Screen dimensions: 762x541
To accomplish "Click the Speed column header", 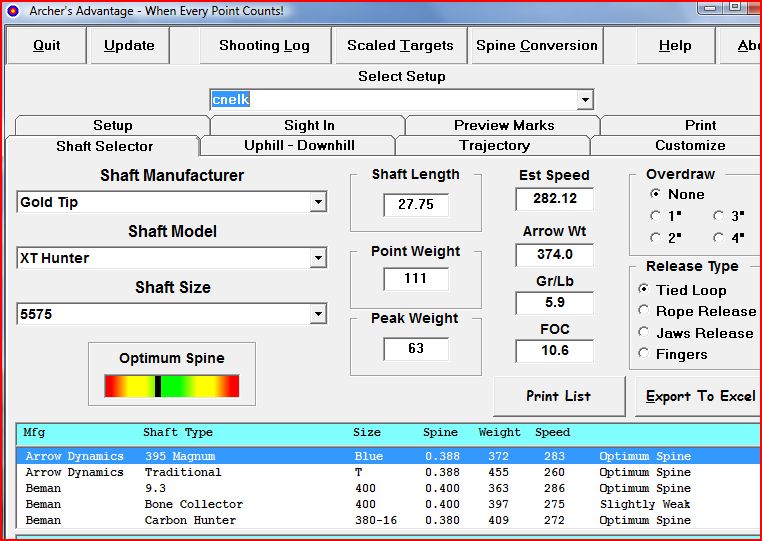I will [x=553, y=433].
